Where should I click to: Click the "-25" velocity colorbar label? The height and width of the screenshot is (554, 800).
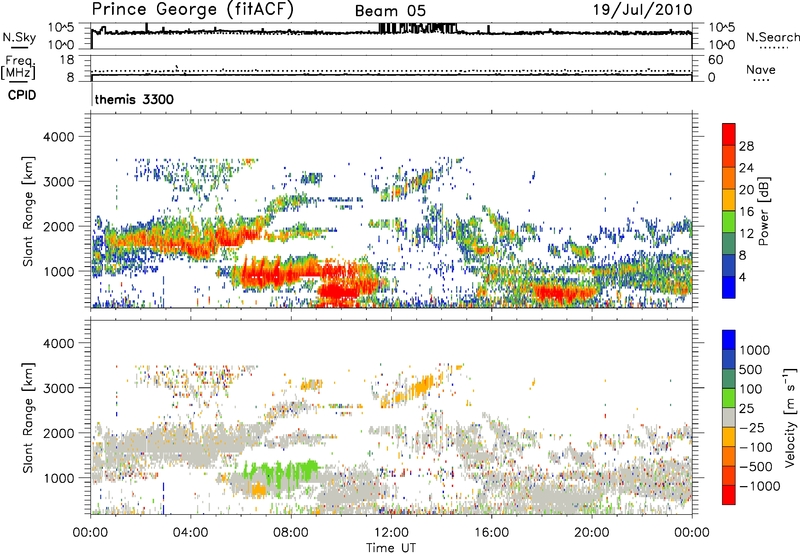753,428
